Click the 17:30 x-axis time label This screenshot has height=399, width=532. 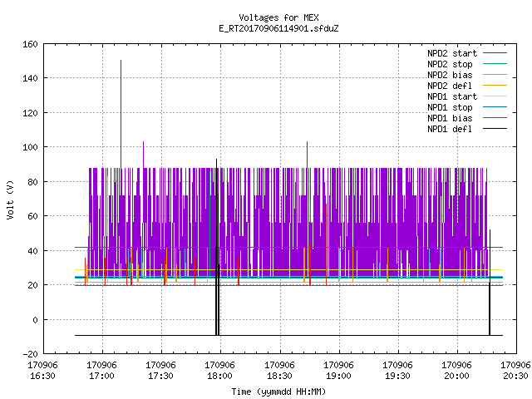point(160,376)
